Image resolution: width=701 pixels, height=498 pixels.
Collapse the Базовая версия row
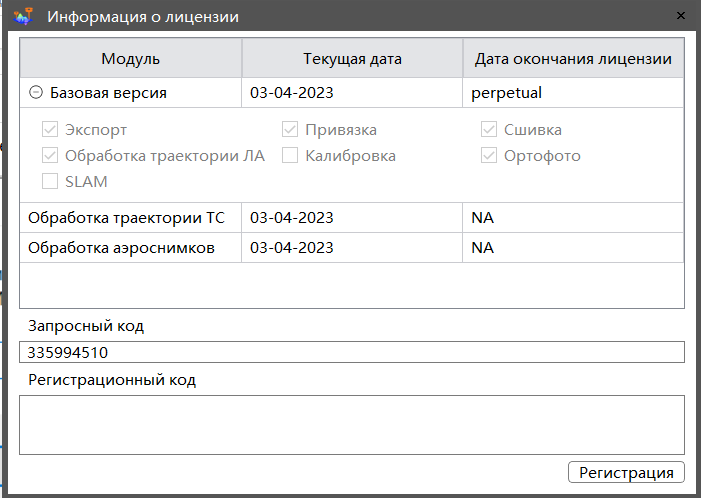36,93
